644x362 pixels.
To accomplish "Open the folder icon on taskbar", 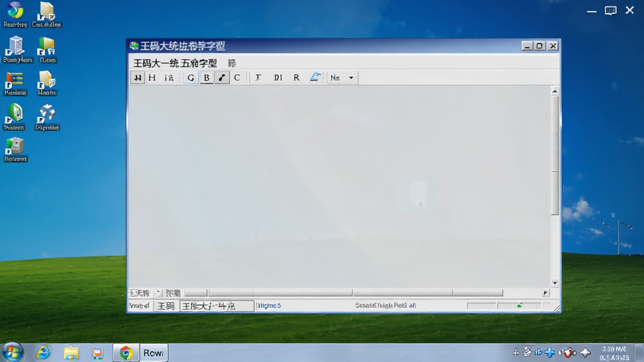I will click(x=71, y=353).
